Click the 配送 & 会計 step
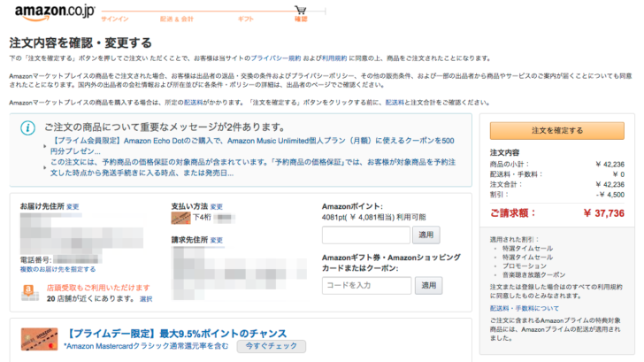 pos(177,19)
